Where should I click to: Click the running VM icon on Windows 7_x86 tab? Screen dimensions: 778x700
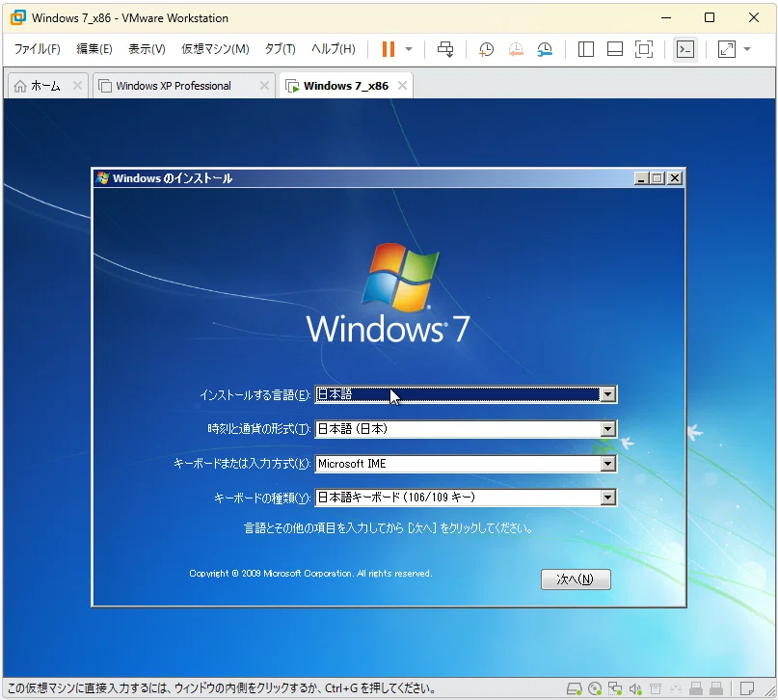coord(292,86)
